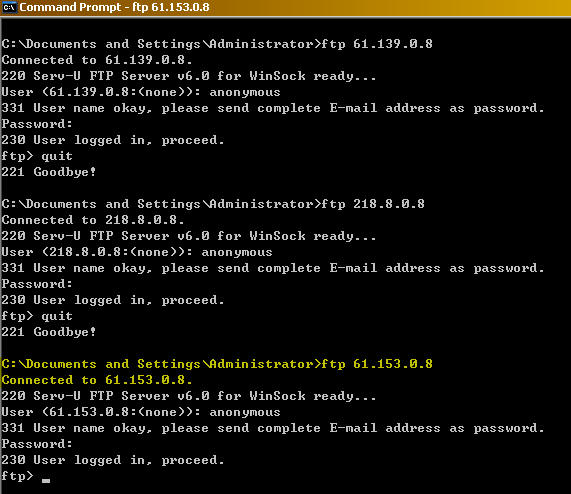571x494 pixels.
Task: Click the second '221 Goodbye!' message
Action: pyautogui.click(x=49, y=332)
